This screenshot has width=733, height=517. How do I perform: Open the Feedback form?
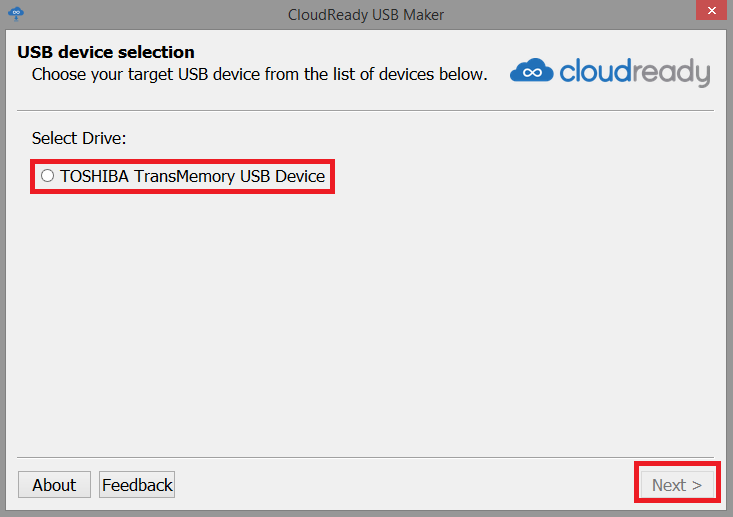tap(137, 485)
